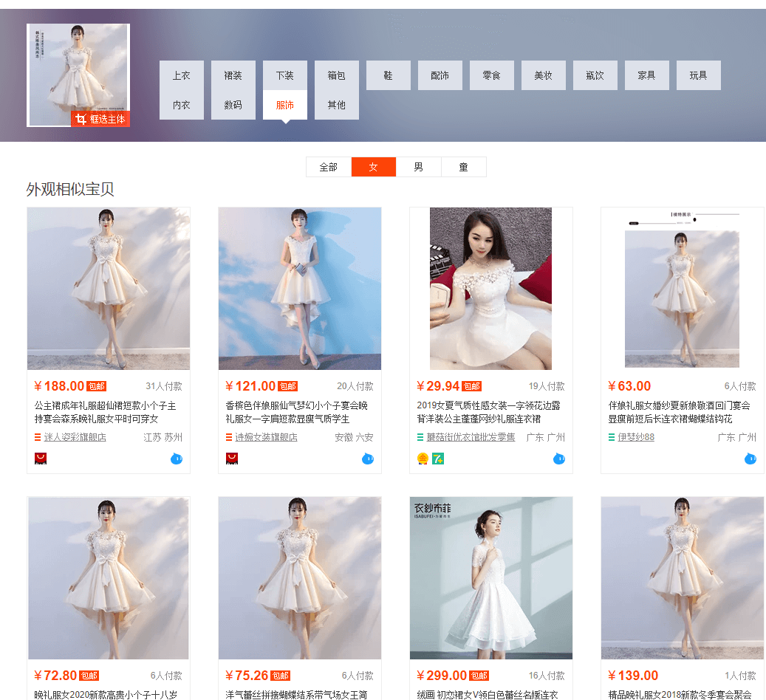Click the Wangwang chat icon for 诗娅女装旗舰店
Viewport: 766px width, 700px height.
368,459
